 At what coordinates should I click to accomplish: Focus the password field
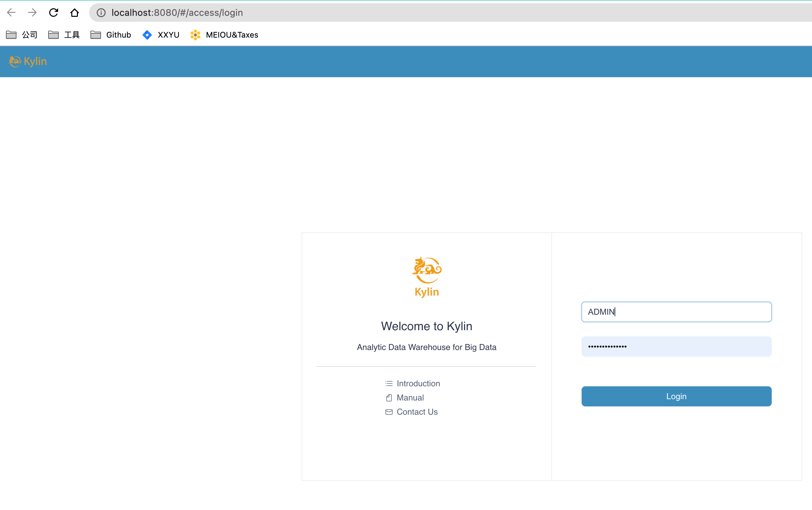click(676, 346)
